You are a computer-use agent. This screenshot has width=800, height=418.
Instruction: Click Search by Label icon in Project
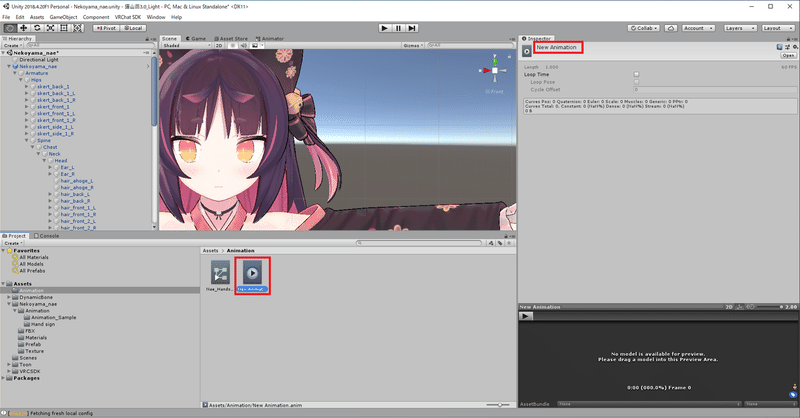pyautogui.click(x=500, y=243)
